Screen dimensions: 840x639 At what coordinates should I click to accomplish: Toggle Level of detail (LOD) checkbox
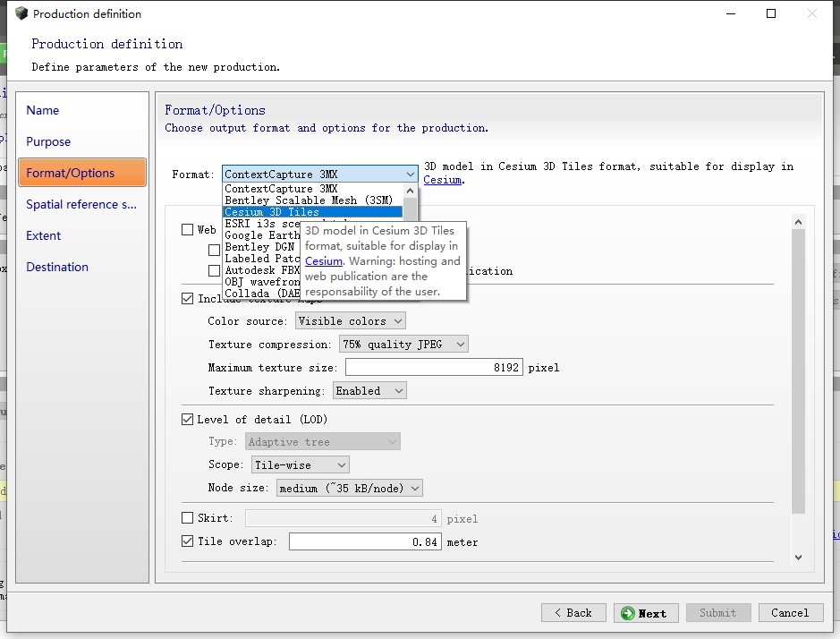coord(187,419)
